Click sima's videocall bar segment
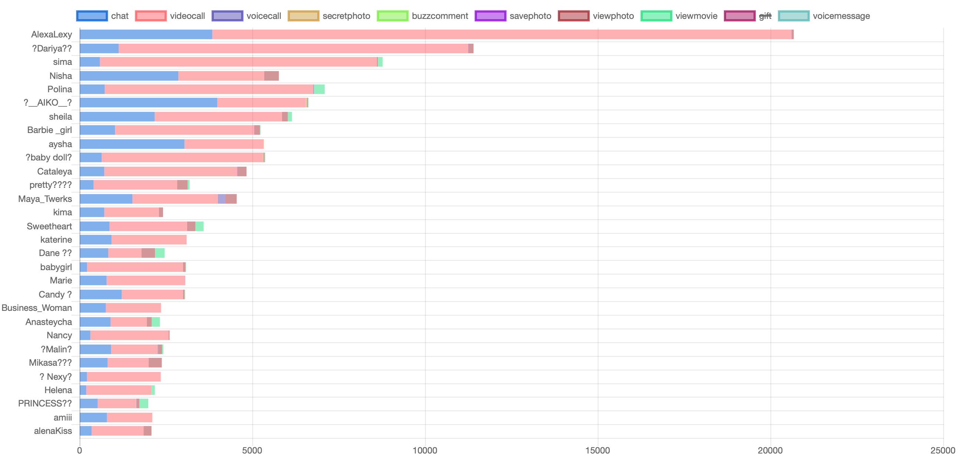Image resolution: width=980 pixels, height=465 pixels. pos(239,62)
